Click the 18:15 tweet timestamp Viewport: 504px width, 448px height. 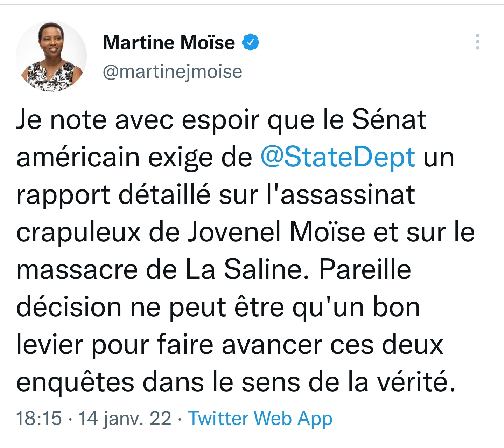click(39, 418)
